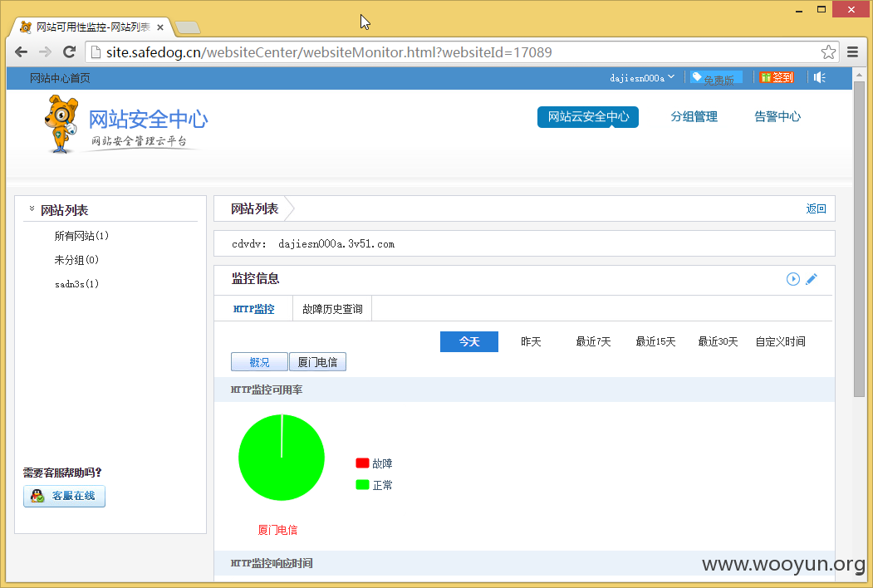Image resolution: width=873 pixels, height=588 pixels.
Task: Click the page vertical scrollbar thumb
Action: click(x=859, y=239)
